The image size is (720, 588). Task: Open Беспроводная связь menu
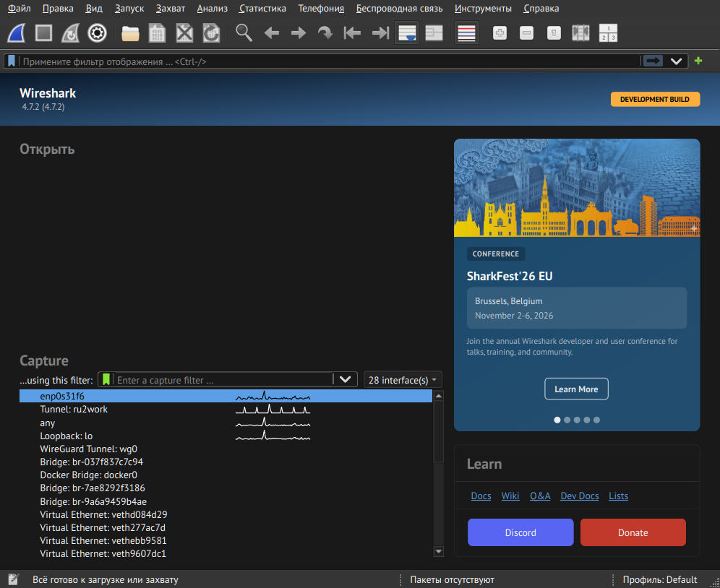pyautogui.click(x=400, y=8)
